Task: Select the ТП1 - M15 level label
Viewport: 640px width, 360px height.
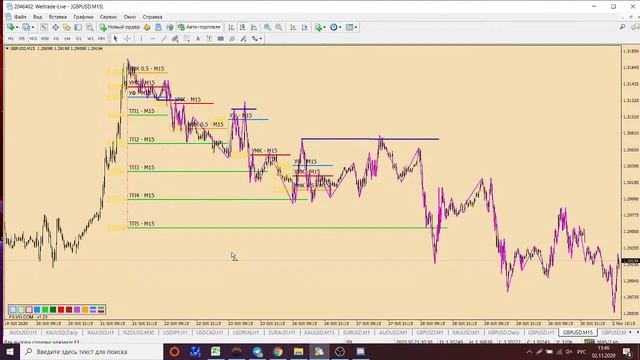Action: (142, 111)
